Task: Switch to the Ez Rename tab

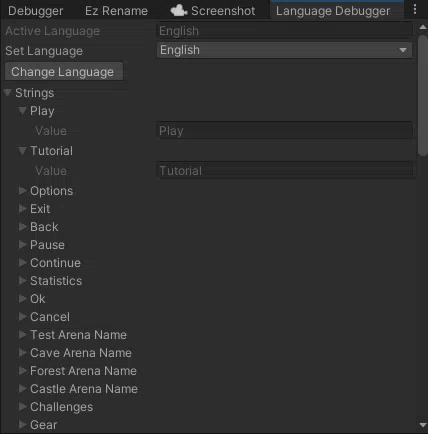Action: pyautogui.click(x=116, y=11)
